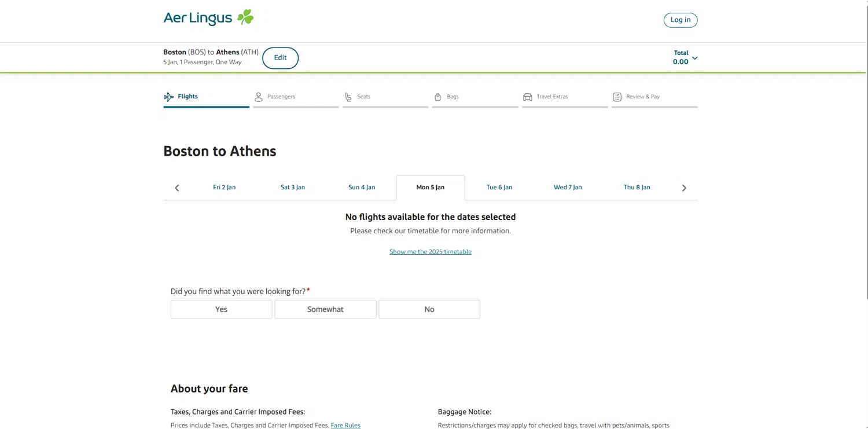
Task: Click the No flights available message
Action: pos(431,217)
